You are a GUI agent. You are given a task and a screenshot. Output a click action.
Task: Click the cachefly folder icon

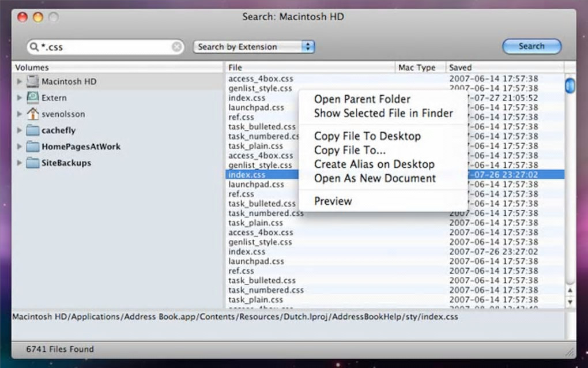coord(33,130)
